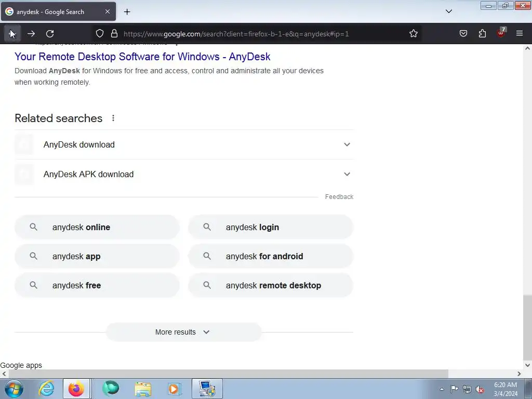532x399 pixels.
Task: Open Windows Explorer folder from taskbar
Action: 143,389
